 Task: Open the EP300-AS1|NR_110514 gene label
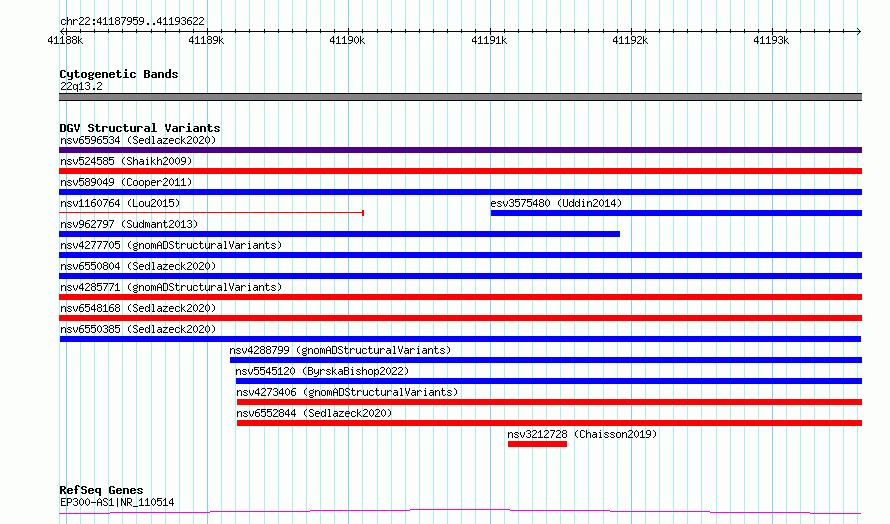117,502
